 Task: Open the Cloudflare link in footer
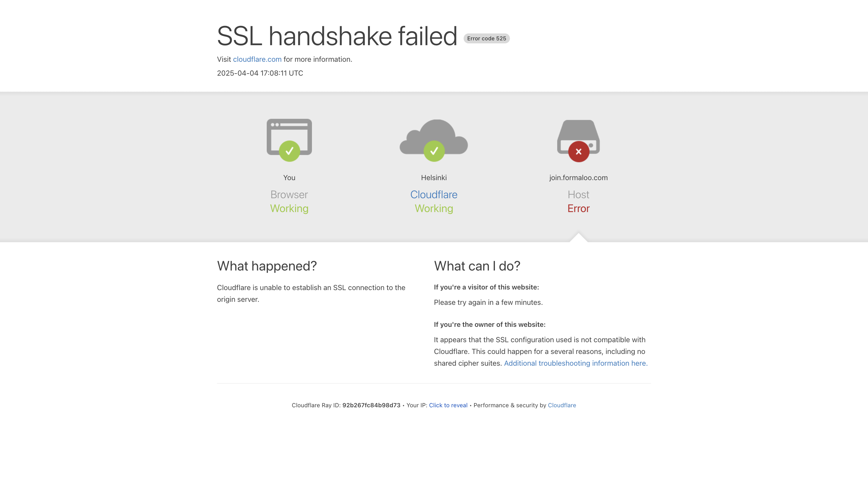pyautogui.click(x=562, y=405)
